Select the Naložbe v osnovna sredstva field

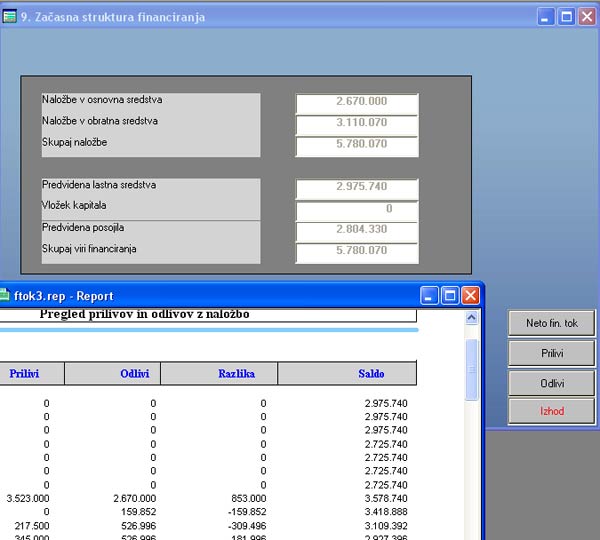point(356,104)
